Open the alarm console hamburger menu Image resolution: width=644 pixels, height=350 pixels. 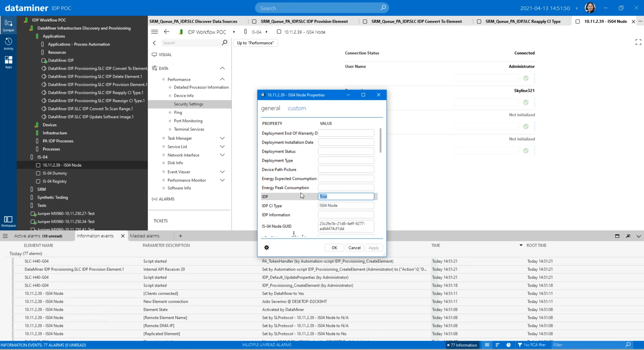tap(5, 236)
